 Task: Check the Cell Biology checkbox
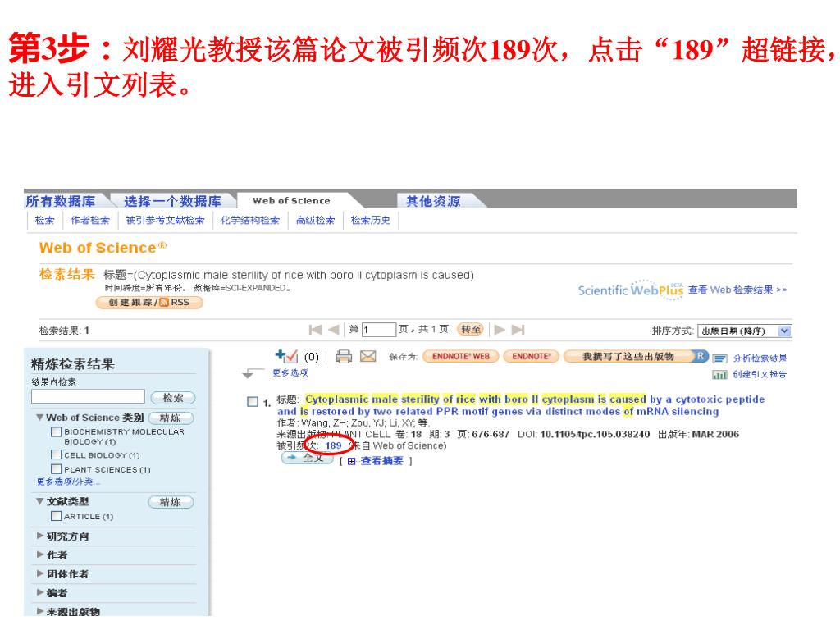57,454
